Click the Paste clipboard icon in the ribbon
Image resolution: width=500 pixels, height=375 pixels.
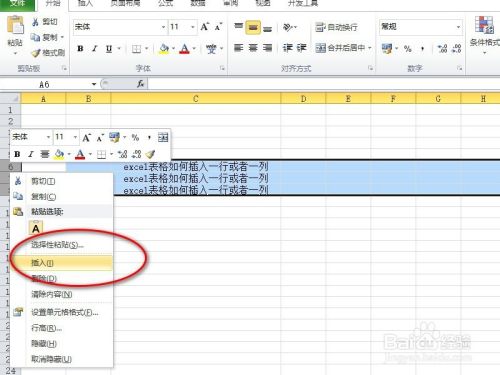15,26
